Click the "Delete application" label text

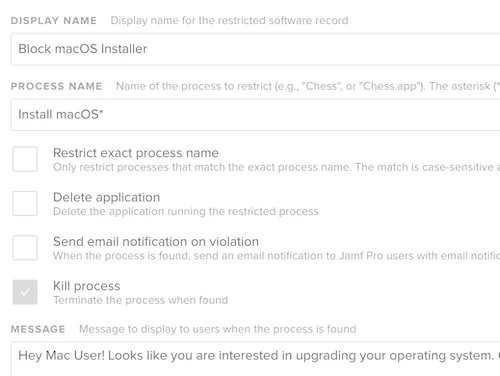point(106,197)
